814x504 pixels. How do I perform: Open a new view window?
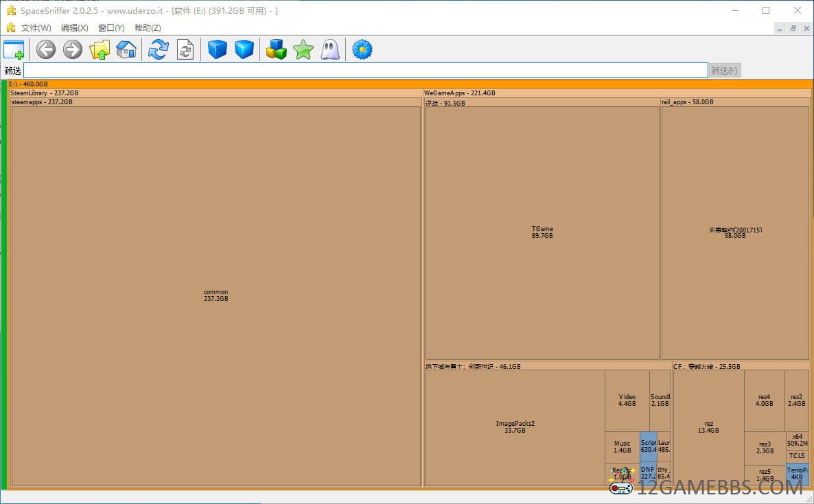(14, 50)
